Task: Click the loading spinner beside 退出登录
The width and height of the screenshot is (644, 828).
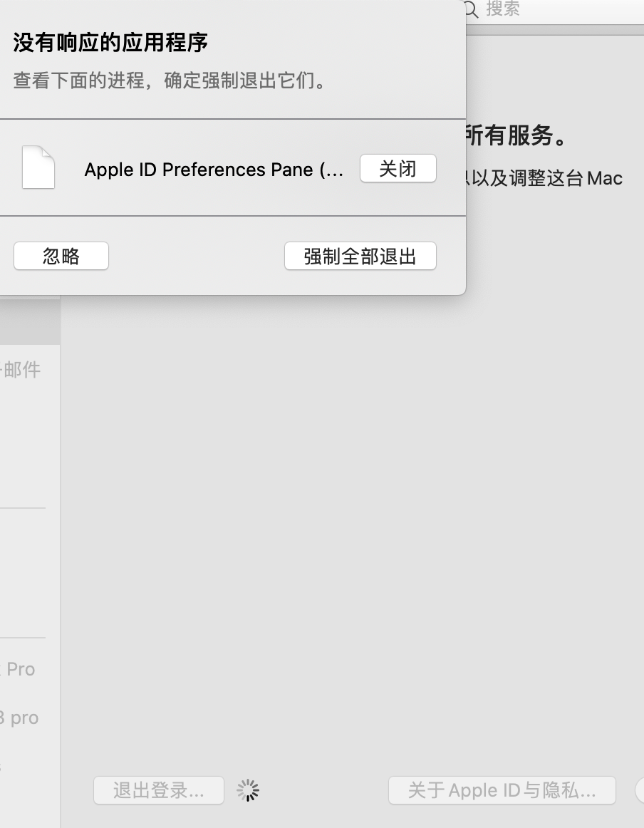Action: coord(248,790)
